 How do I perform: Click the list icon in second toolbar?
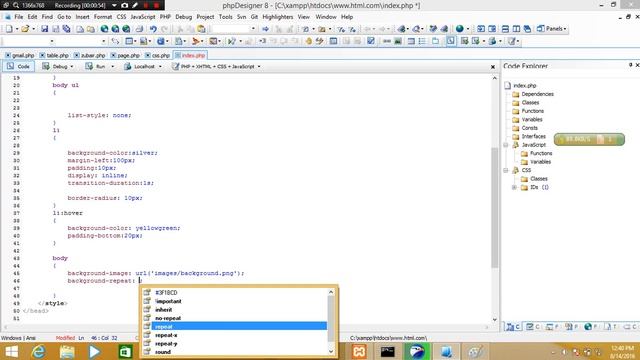pyautogui.click(x=422, y=41)
